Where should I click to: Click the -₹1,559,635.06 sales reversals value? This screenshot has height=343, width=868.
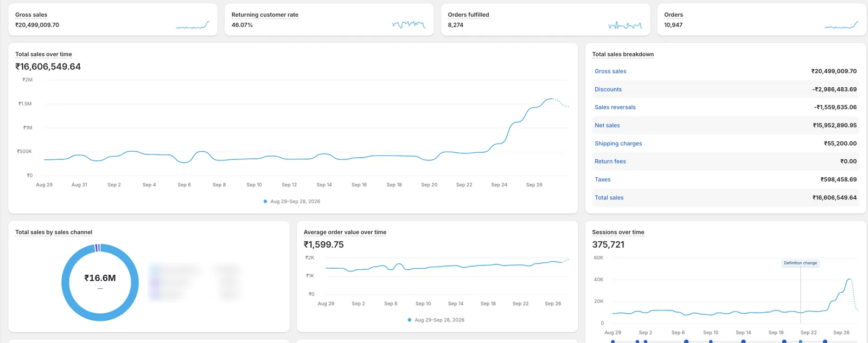(x=835, y=107)
